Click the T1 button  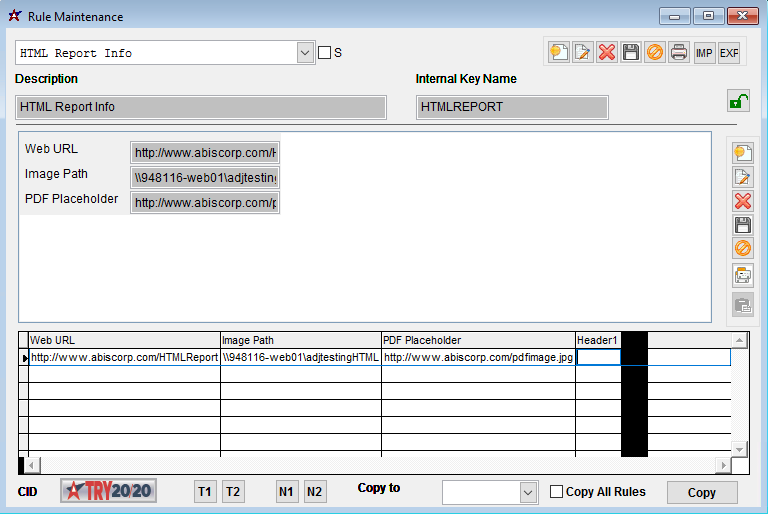point(205,491)
